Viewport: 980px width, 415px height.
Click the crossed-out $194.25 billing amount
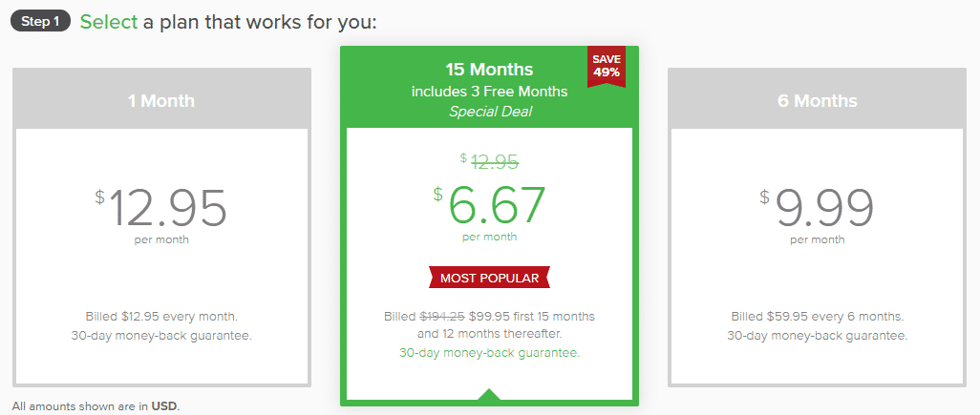443,316
